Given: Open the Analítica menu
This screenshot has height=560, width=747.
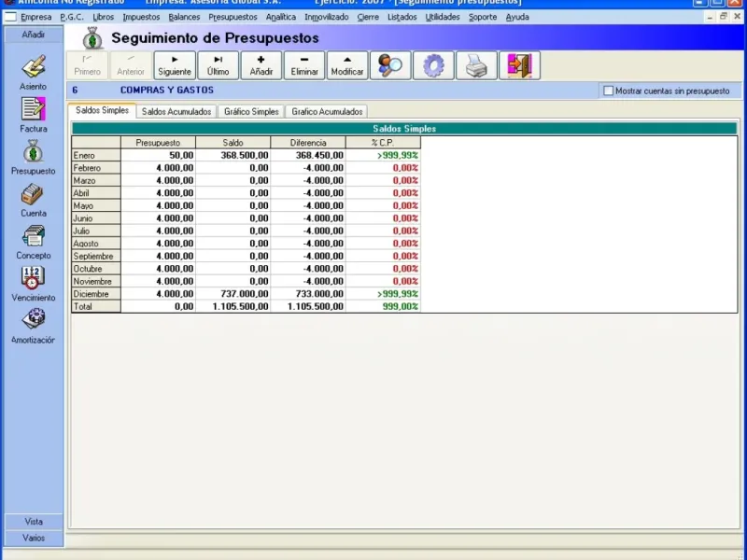Looking at the screenshot, I should pyautogui.click(x=281, y=17).
